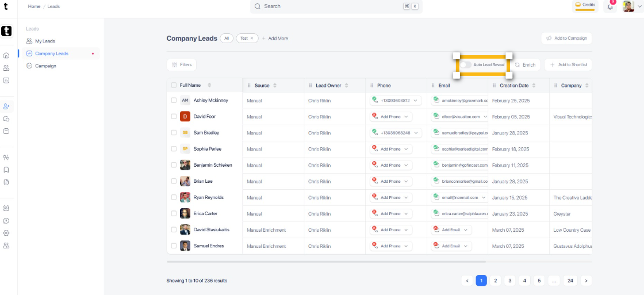Click the red phone icon for David Foor
Image resolution: width=644 pixels, height=295 pixels.
[x=374, y=116]
